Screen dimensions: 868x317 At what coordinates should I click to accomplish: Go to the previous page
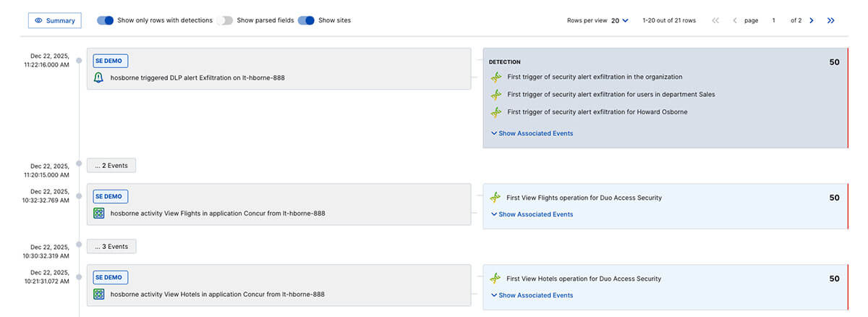735,20
